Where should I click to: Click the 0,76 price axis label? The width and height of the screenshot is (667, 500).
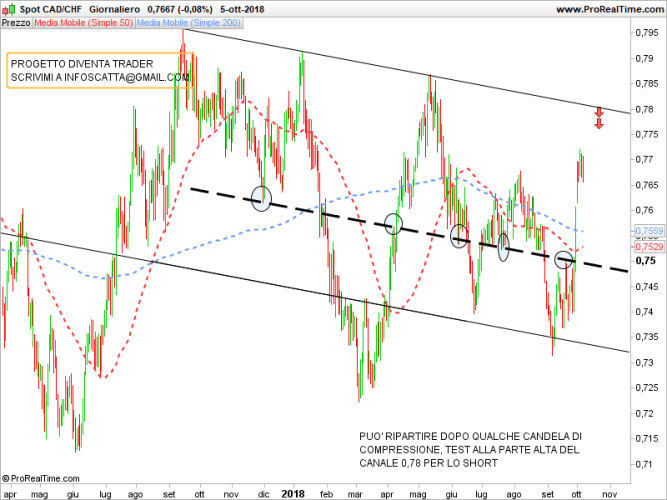644,210
